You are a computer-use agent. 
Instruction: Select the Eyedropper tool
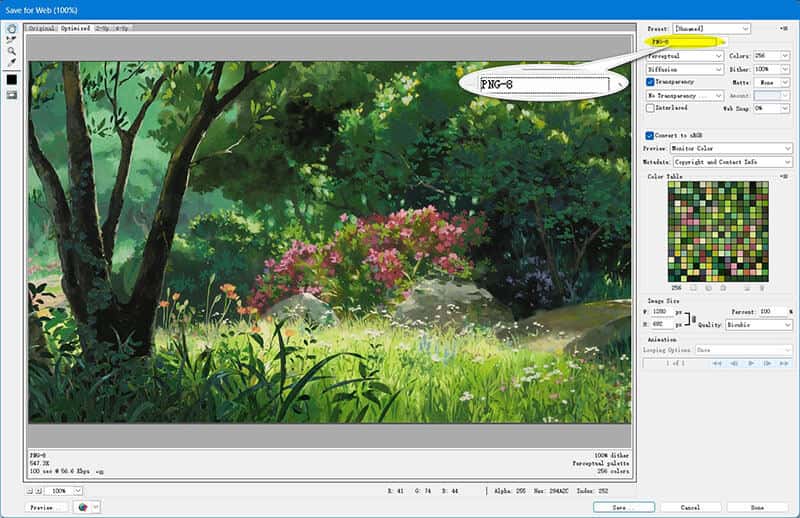coord(12,63)
